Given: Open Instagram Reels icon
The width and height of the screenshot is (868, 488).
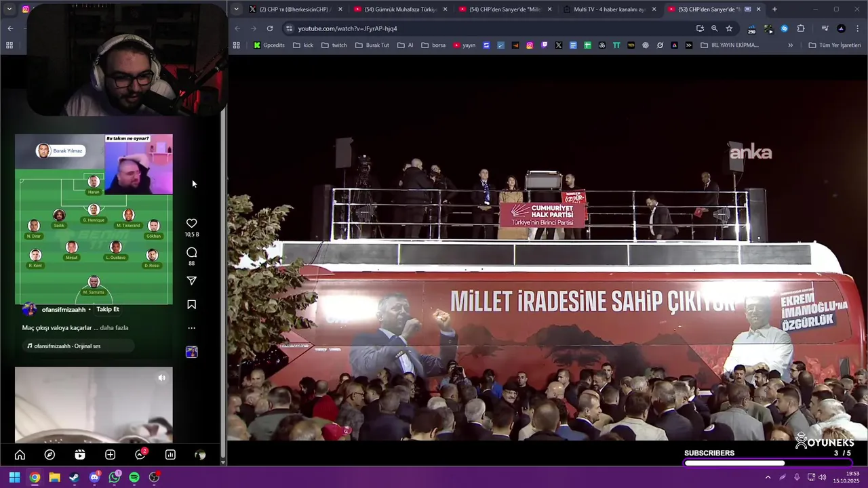Looking at the screenshot, I should [x=80, y=455].
